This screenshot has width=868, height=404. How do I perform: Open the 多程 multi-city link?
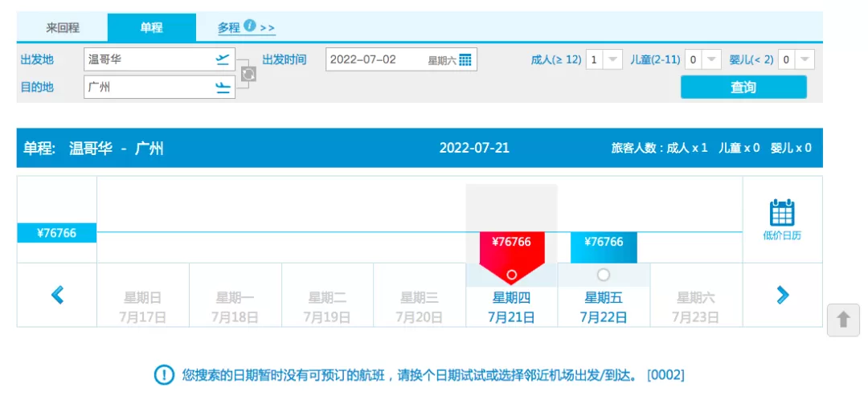pos(228,27)
